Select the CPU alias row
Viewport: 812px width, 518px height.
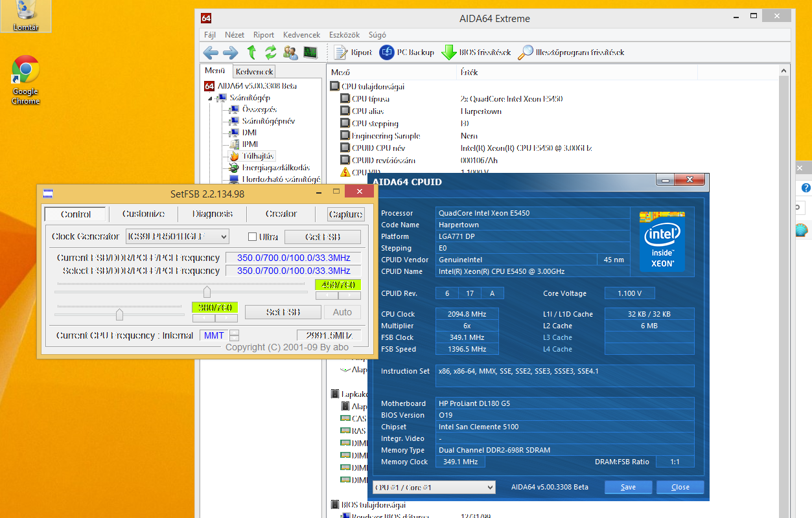click(367, 111)
